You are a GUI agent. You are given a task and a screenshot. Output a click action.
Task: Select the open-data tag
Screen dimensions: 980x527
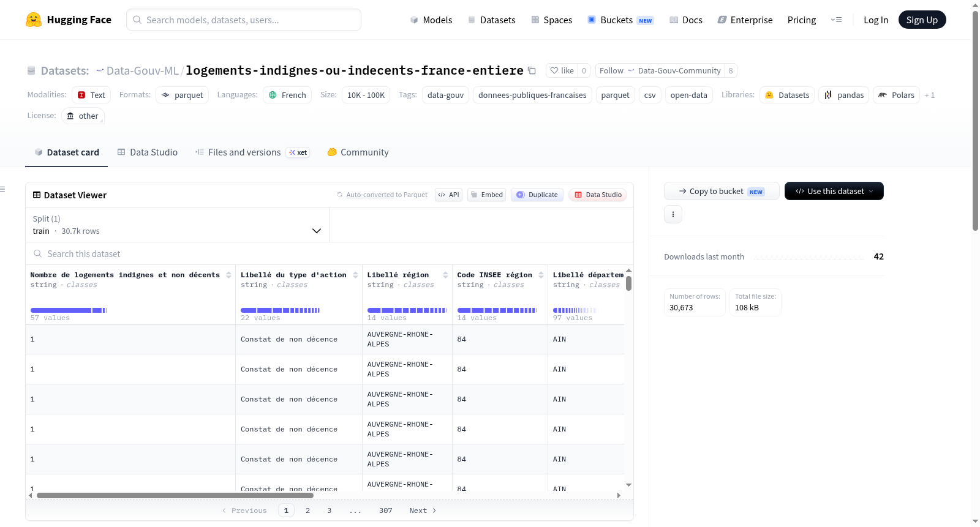[x=688, y=95]
